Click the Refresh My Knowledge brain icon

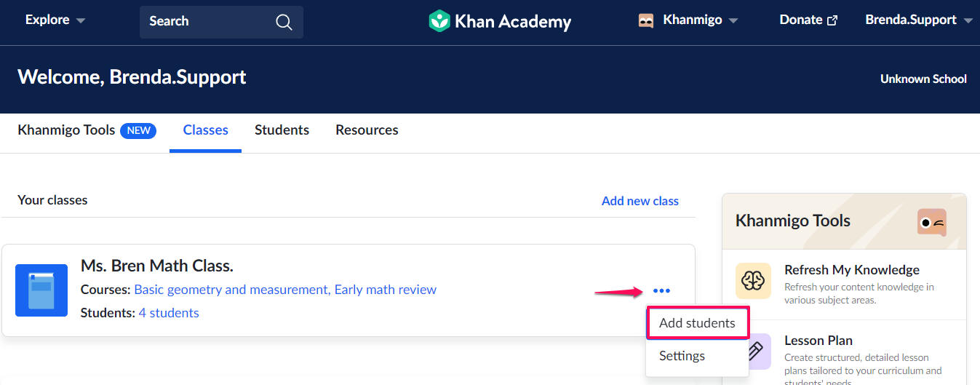(753, 281)
